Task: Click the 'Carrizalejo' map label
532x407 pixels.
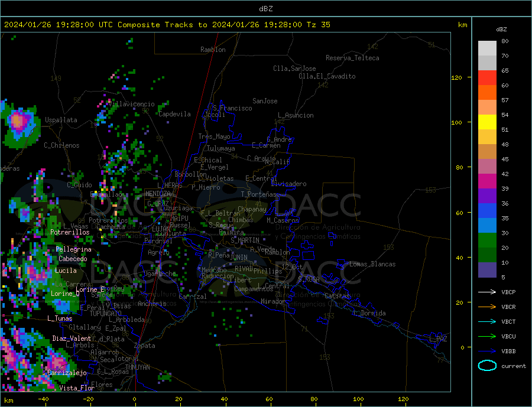Action: tap(67, 373)
